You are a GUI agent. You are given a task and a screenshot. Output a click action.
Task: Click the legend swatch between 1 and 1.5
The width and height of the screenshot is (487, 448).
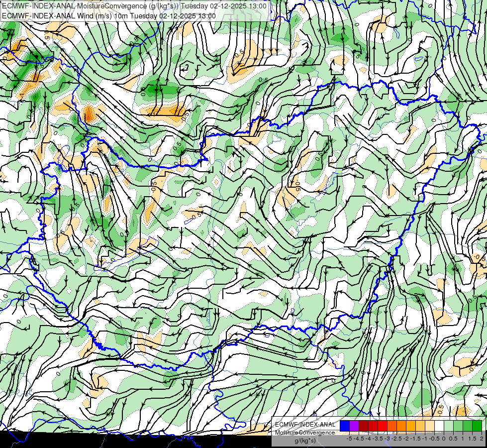[468, 426]
